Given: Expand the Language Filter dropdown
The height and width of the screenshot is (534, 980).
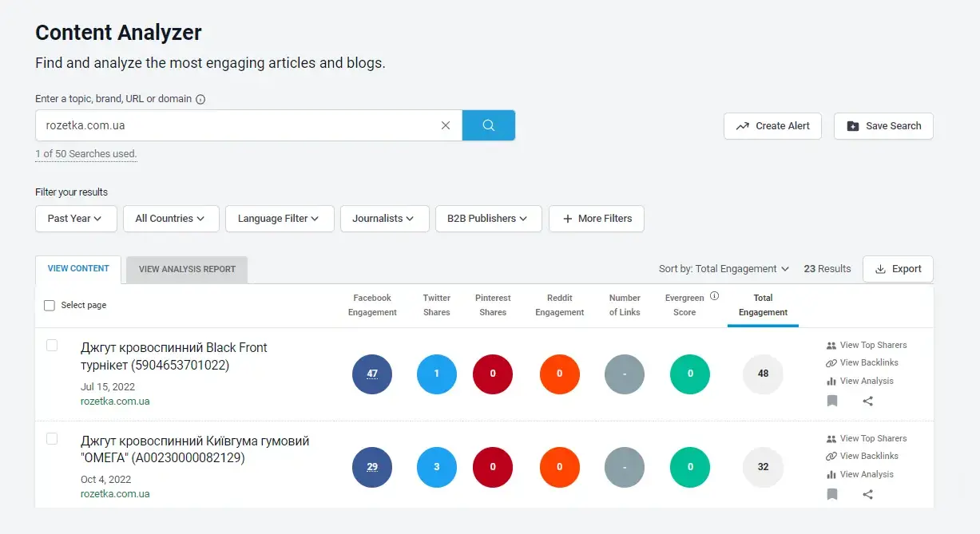Looking at the screenshot, I should click(280, 219).
